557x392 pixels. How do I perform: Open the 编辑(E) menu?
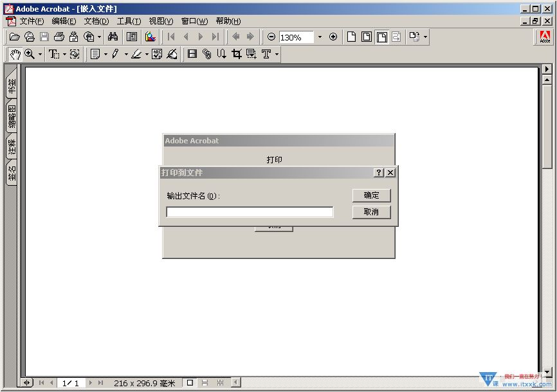64,21
